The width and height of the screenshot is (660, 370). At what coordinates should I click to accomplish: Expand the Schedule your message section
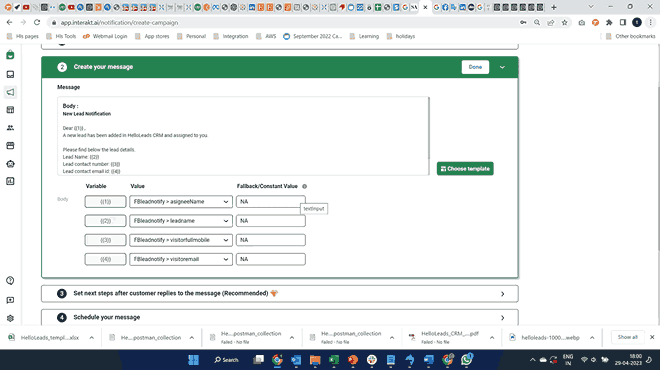pyautogui.click(x=280, y=317)
